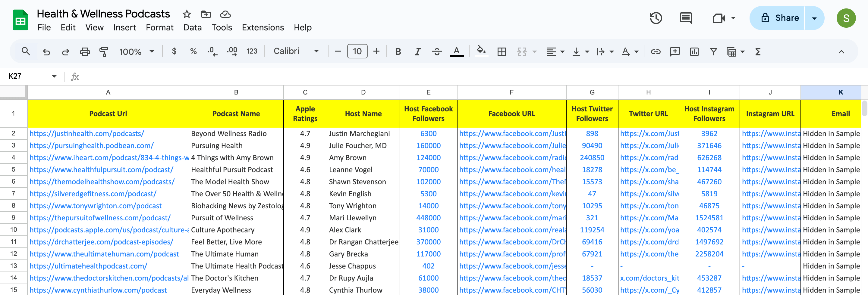Click the font size field
Image resolution: width=868 pixels, height=295 pixels.
point(357,51)
